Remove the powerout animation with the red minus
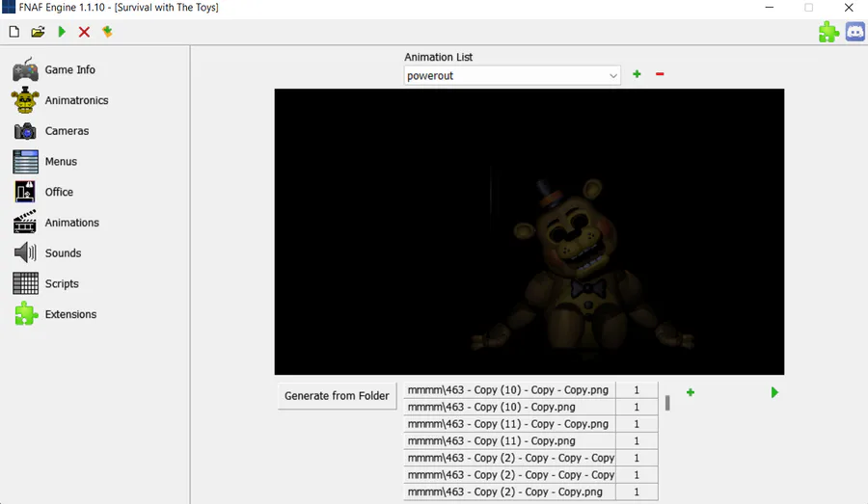The height and width of the screenshot is (504, 868). (x=660, y=74)
